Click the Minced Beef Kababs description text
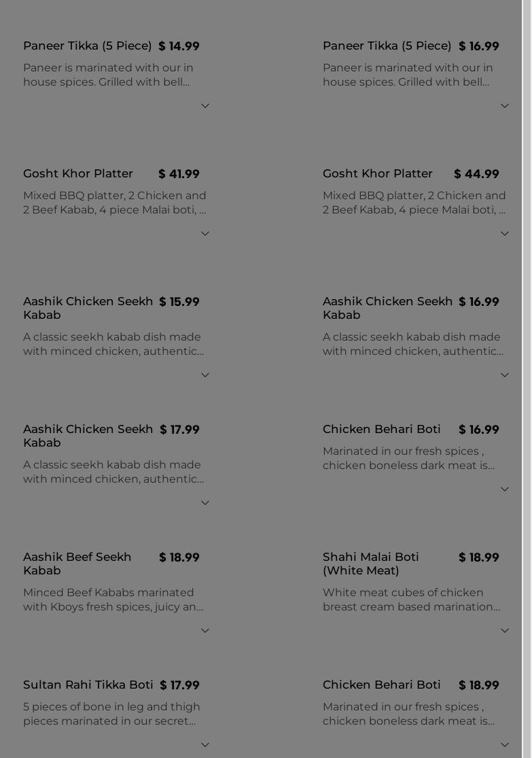The height and width of the screenshot is (758, 532). click(113, 600)
